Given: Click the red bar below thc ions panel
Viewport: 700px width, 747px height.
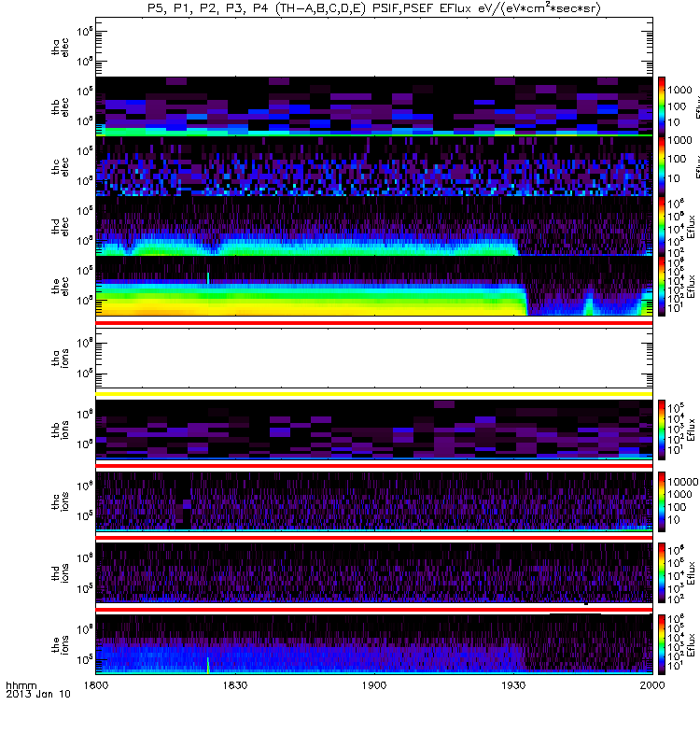Looking at the screenshot, I should click(374, 538).
